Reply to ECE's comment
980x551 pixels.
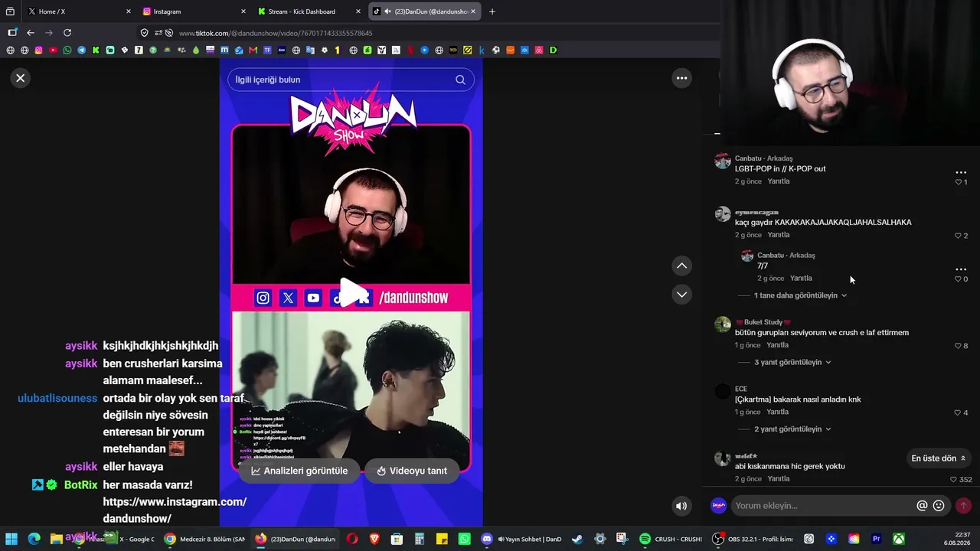point(778,412)
